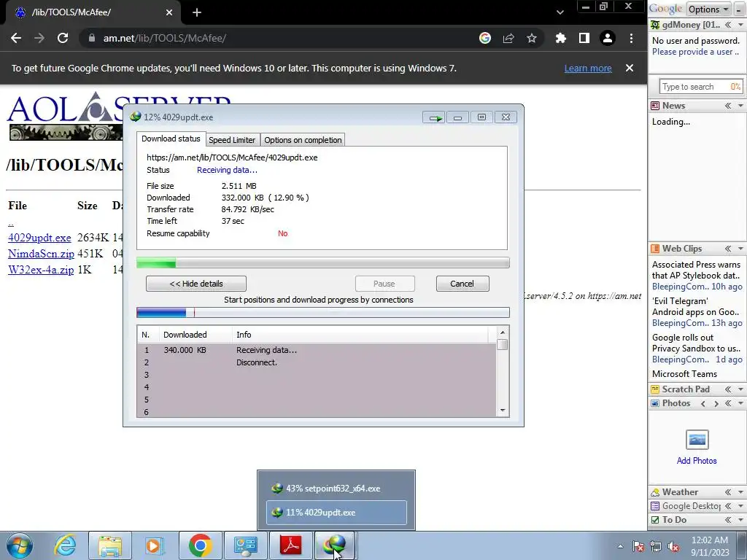Select the 43% setpoint632_x64.exe taskbar preview

[x=336, y=489]
